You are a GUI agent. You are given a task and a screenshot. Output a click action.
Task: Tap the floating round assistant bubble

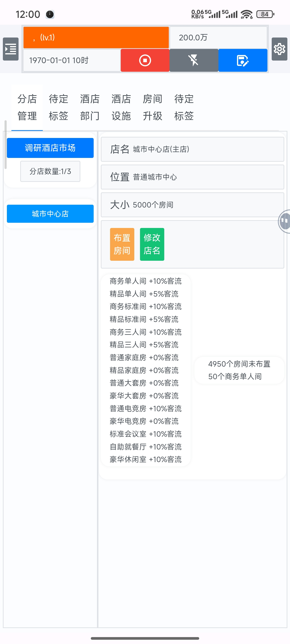coord(285,221)
